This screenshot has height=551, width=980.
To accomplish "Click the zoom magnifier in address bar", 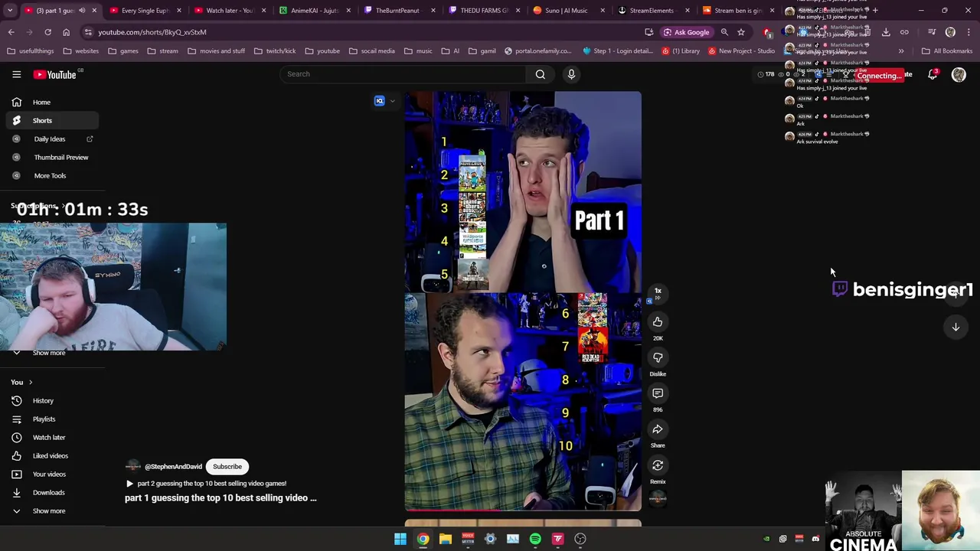I will point(724,32).
